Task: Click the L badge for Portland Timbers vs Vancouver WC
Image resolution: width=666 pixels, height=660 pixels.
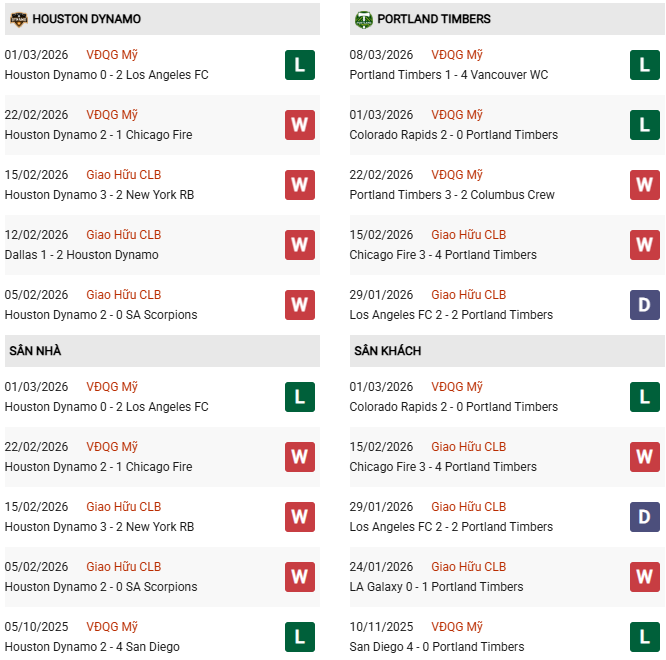Action: [x=645, y=65]
